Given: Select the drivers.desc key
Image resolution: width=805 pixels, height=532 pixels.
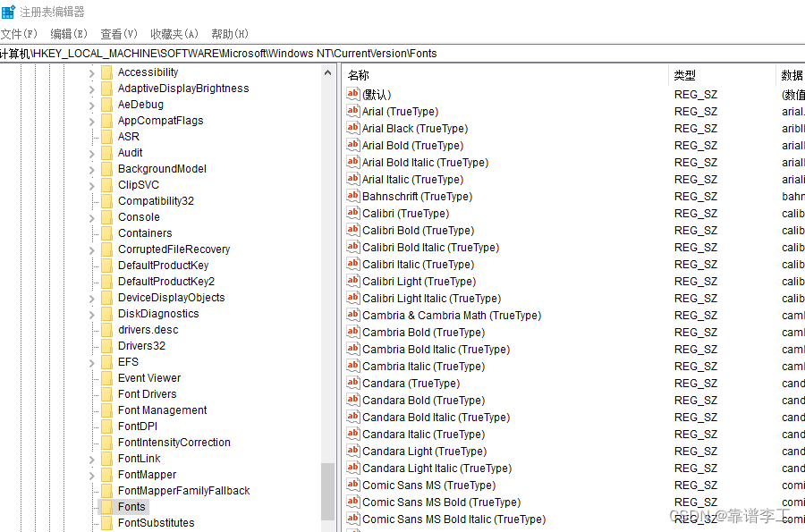Looking at the screenshot, I should (148, 330).
